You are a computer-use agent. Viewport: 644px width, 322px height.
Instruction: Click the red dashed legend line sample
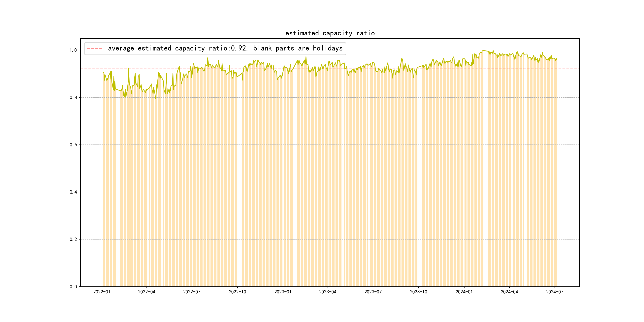(94, 48)
